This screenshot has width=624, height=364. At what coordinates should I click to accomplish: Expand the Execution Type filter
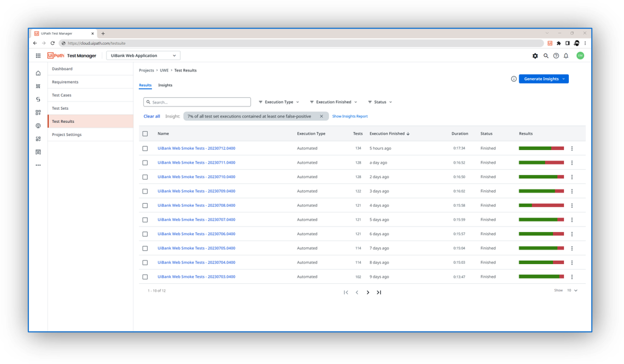click(x=279, y=102)
